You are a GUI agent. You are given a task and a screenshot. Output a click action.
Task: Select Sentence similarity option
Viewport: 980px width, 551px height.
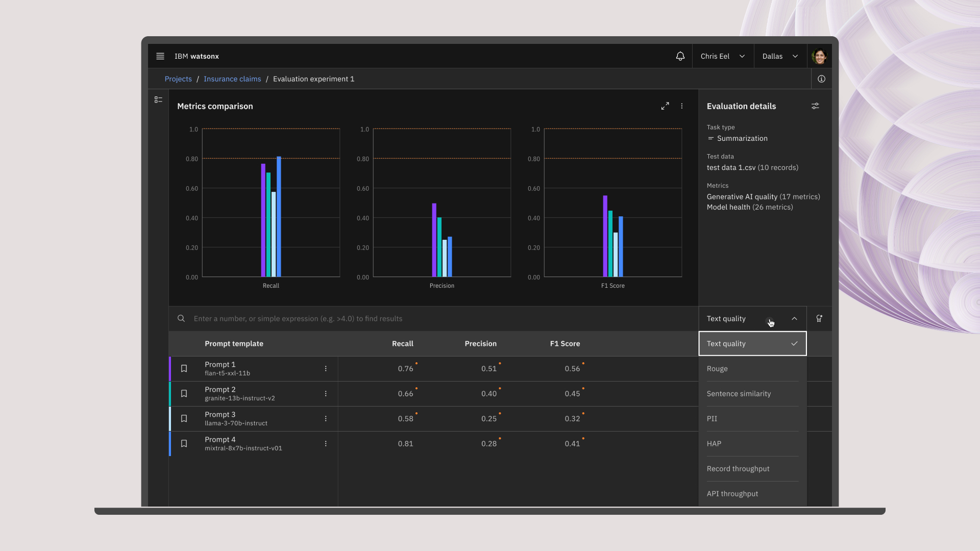pos(752,394)
